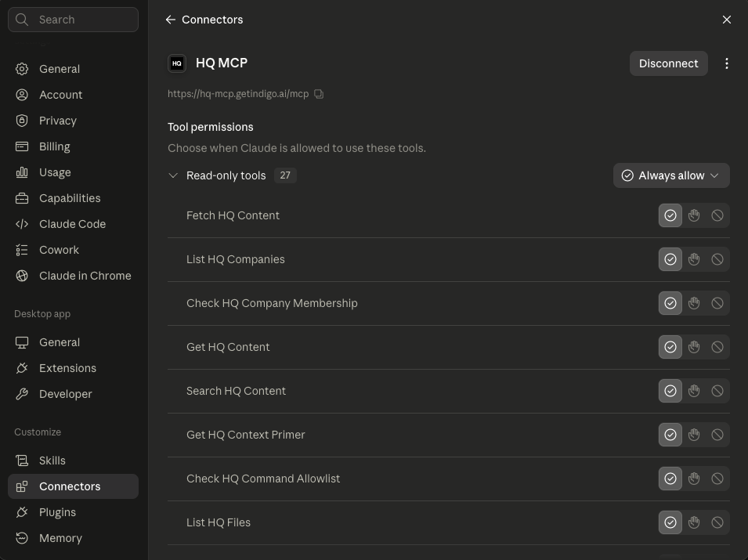This screenshot has height=560, width=748.
Task: Open General settings with gear icon
Action: pos(73,69)
